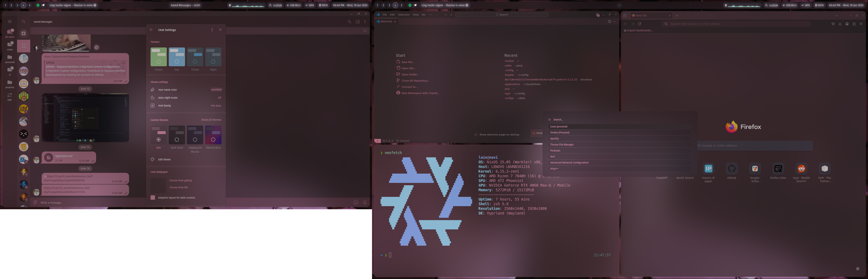868x279 pixels.
Task: Open the .news chat folder
Action: pos(9,46)
